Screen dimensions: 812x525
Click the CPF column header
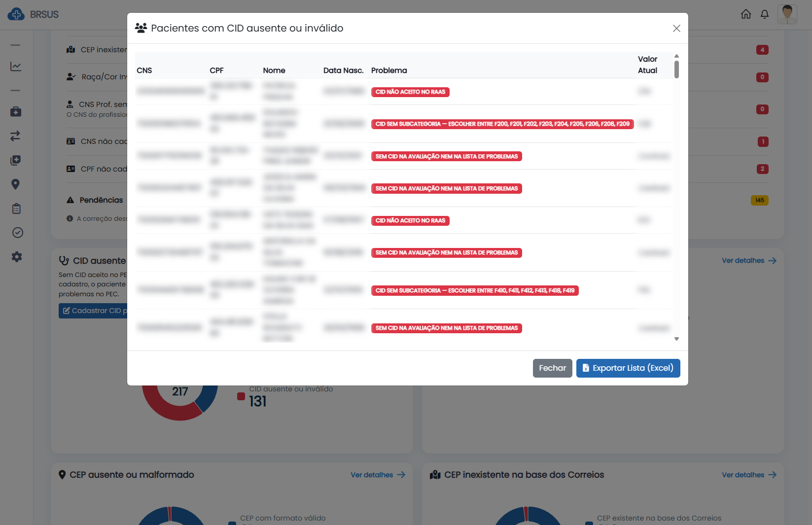pyautogui.click(x=216, y=70)
